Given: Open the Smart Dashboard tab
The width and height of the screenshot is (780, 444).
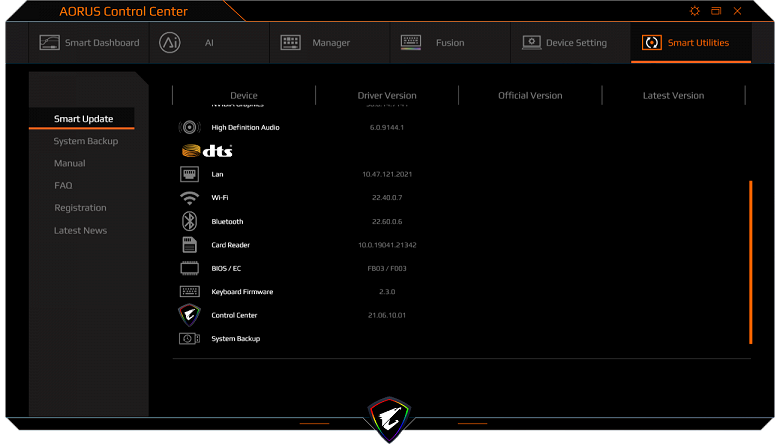Looking at the screenshot, I should (89, 43).
